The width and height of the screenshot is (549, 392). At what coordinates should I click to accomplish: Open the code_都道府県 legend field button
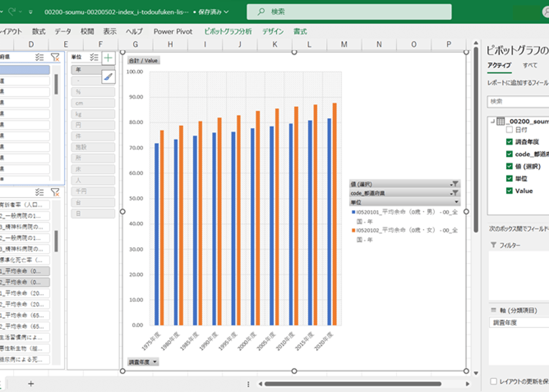tap(405, 193)
